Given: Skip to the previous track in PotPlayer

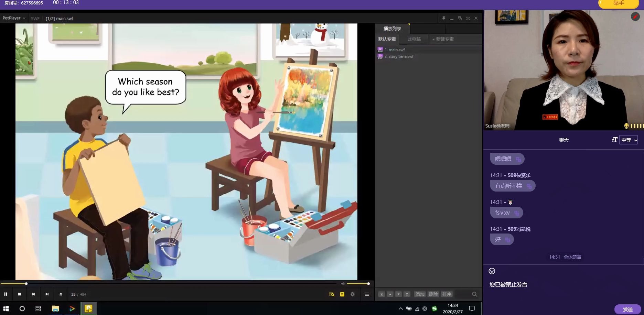Looking at the screenshot, I should coord(33,294).
